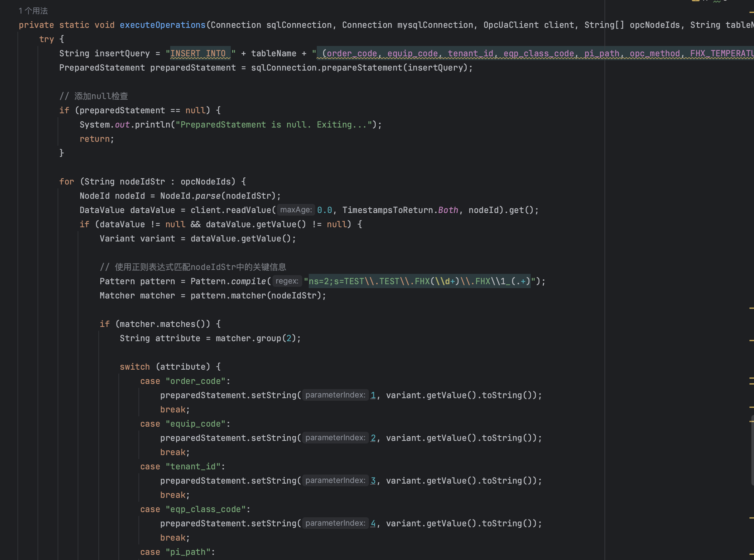Click the for keyword of the loop

[66, 182]
